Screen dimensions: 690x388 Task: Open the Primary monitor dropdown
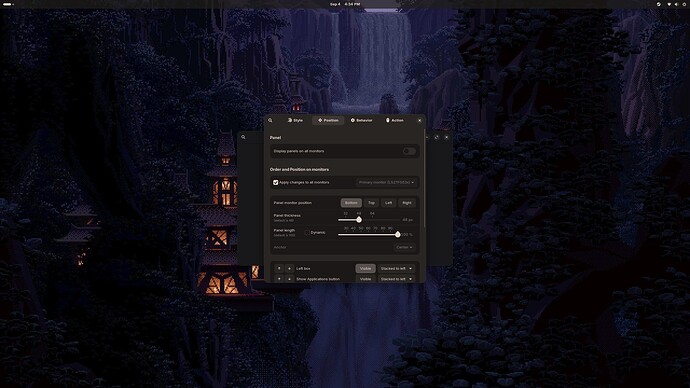[386, 182]
